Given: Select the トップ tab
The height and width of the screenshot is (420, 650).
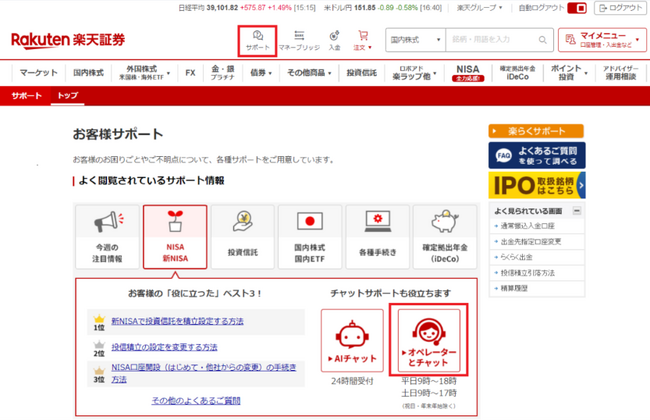Looking at the screenshot, I should click(68, 96).
